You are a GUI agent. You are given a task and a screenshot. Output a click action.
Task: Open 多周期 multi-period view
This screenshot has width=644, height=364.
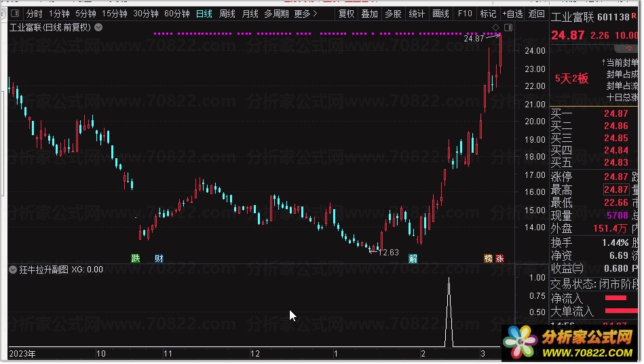[x=276, y=14]
